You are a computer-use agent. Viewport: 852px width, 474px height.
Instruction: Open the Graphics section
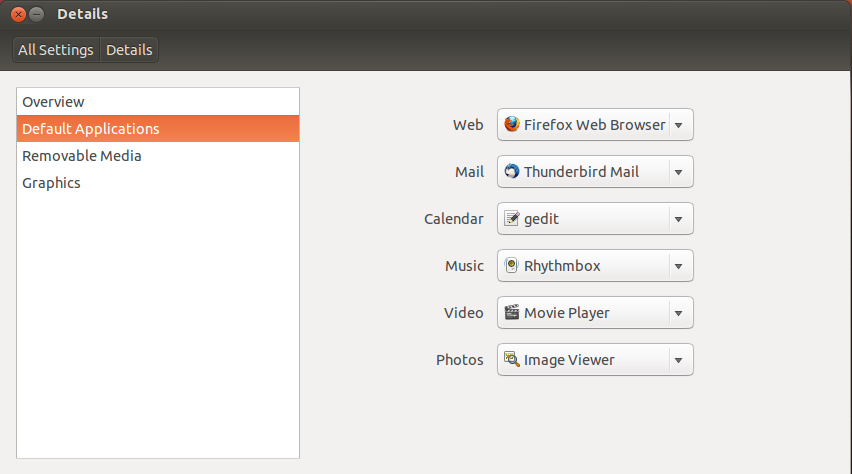[x=158, y=183]
